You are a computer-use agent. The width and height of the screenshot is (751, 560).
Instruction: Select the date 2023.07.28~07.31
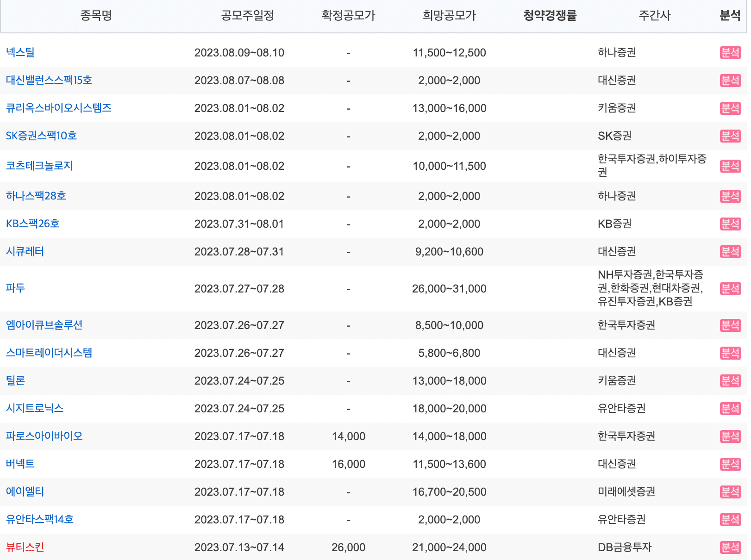click(x=239, y=252)
